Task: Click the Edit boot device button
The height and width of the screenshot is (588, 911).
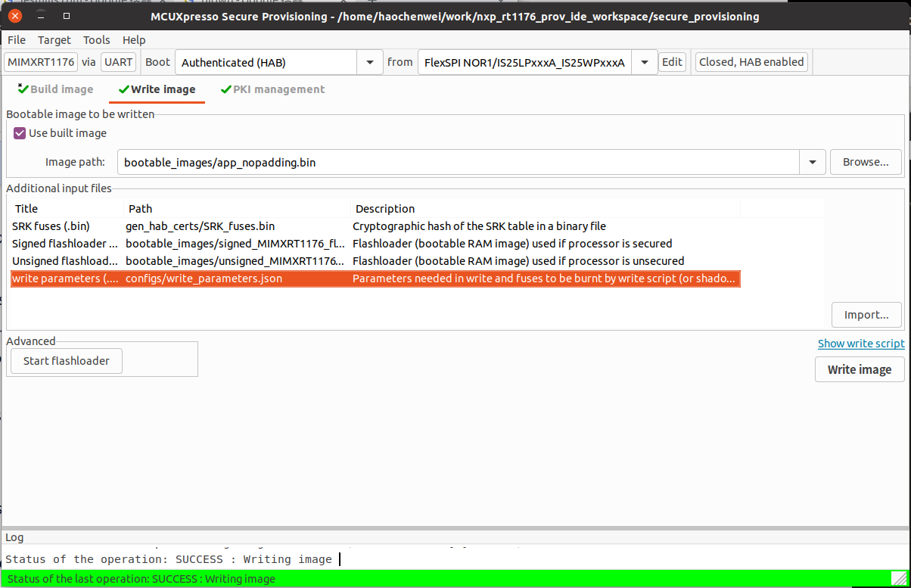Action: (x=672, y=62)
